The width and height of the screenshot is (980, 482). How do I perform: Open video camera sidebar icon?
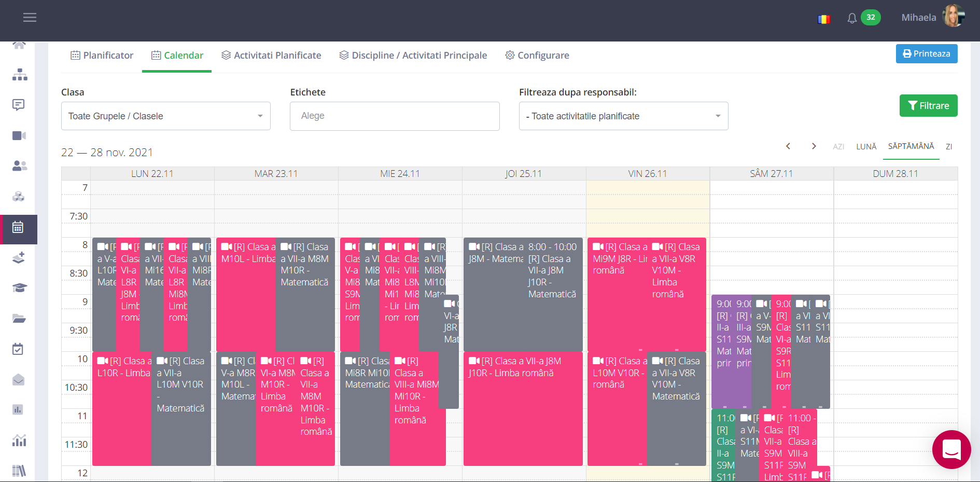(x=19, y=135)
